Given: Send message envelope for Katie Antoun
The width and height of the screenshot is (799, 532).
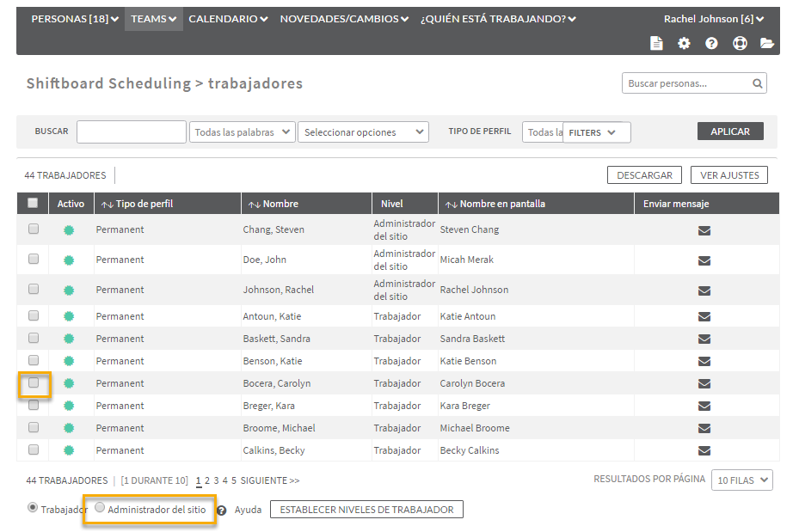Looking at the screenshot, I should (x=704, y=316).
